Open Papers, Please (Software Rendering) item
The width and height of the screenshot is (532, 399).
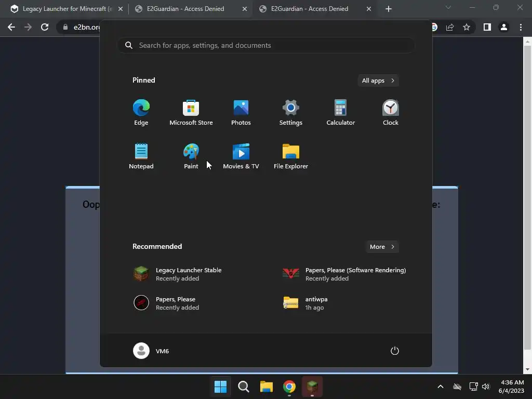point(345,274)
